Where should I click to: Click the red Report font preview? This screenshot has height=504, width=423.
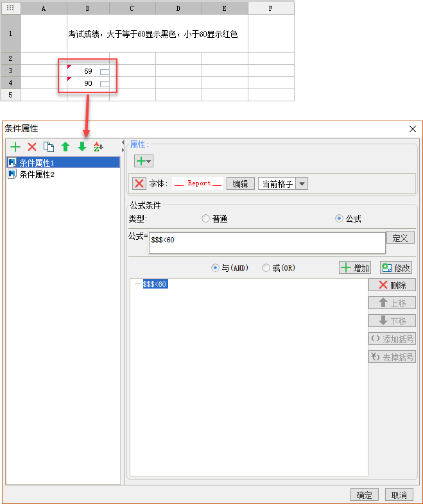tap(198, 183)
